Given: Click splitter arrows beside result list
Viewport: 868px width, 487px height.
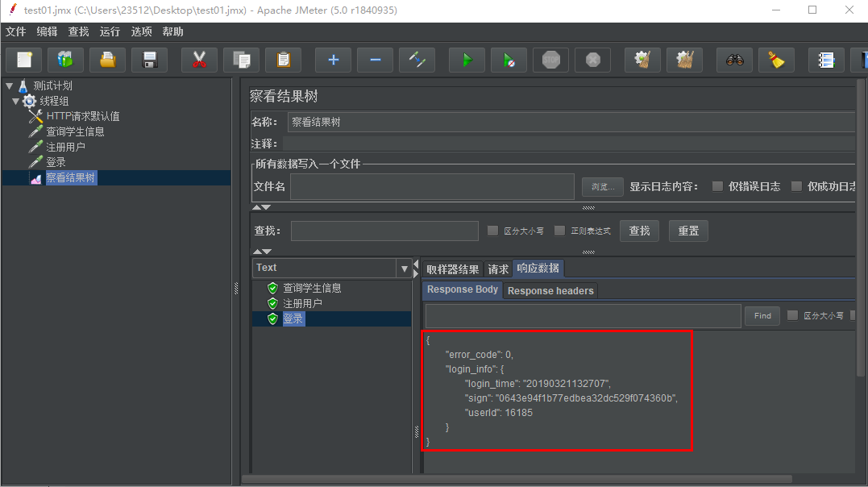Looking at the screenshot, I should 416,269.
